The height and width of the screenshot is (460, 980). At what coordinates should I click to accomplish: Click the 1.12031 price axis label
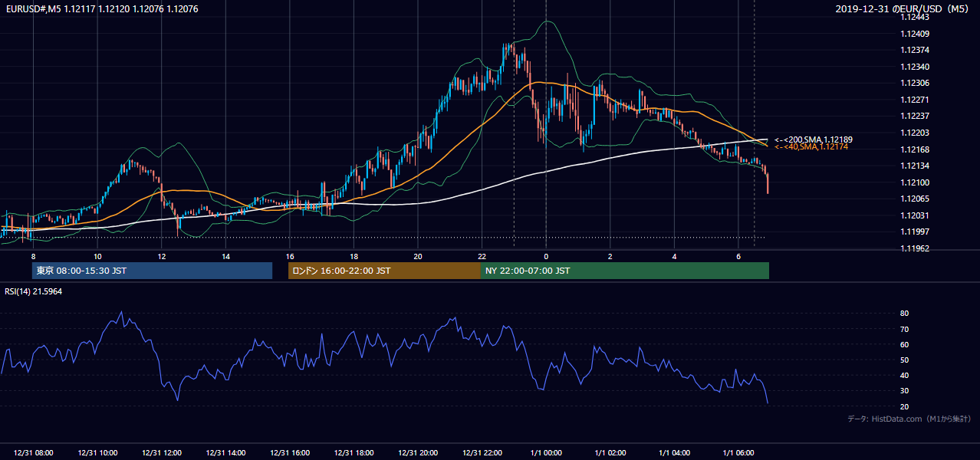[x=914, y=215]
